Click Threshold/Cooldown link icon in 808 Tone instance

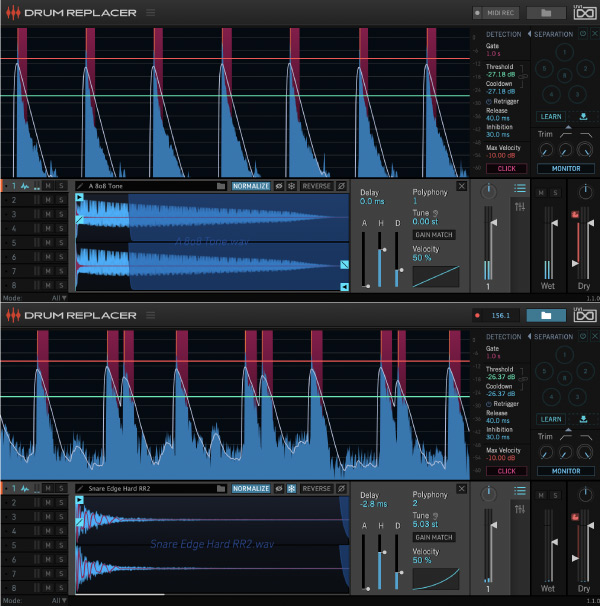[x=523, y=76]
